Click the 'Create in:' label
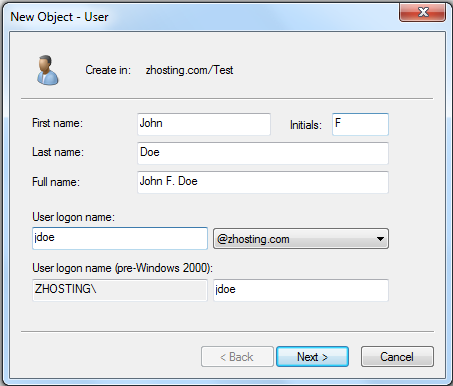Screen dimensions: 453x386 tap(108, 70)
